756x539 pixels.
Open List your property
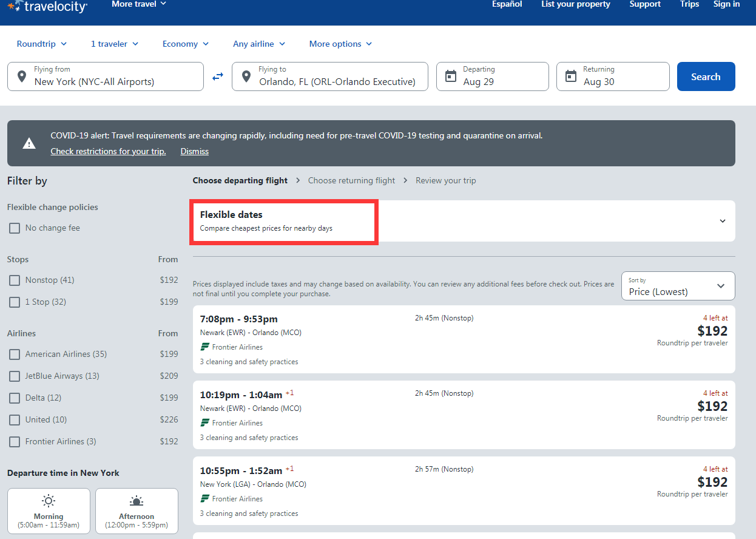point(576,4)
